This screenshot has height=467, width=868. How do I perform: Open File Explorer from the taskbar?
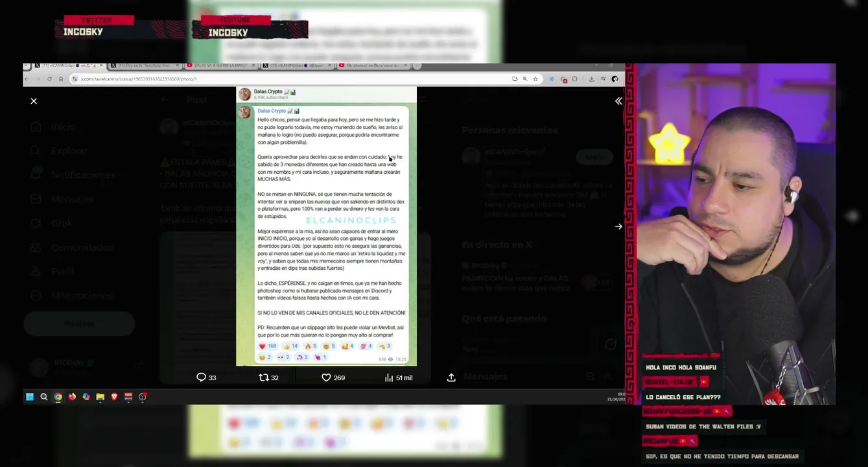pyautogui.click(x=100, y=397)
